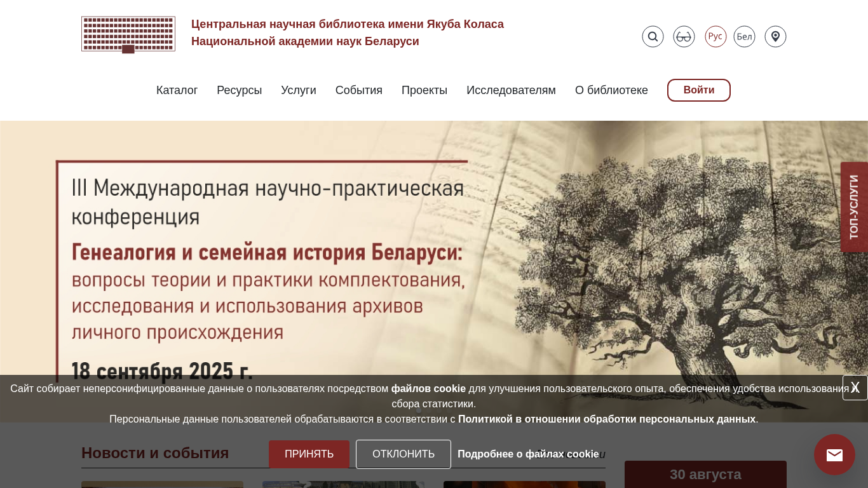Open the События menu

(x=359, y=90)
